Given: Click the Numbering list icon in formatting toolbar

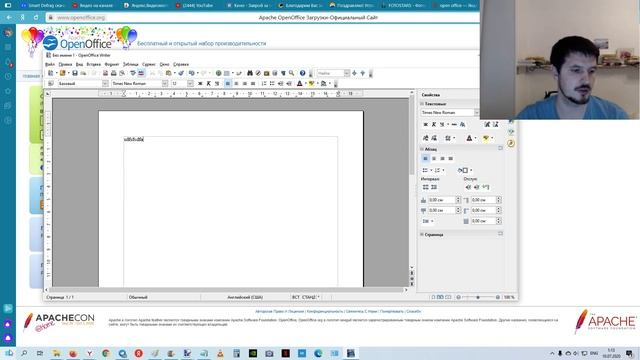Looking at the screenshot, I should 264,83.
